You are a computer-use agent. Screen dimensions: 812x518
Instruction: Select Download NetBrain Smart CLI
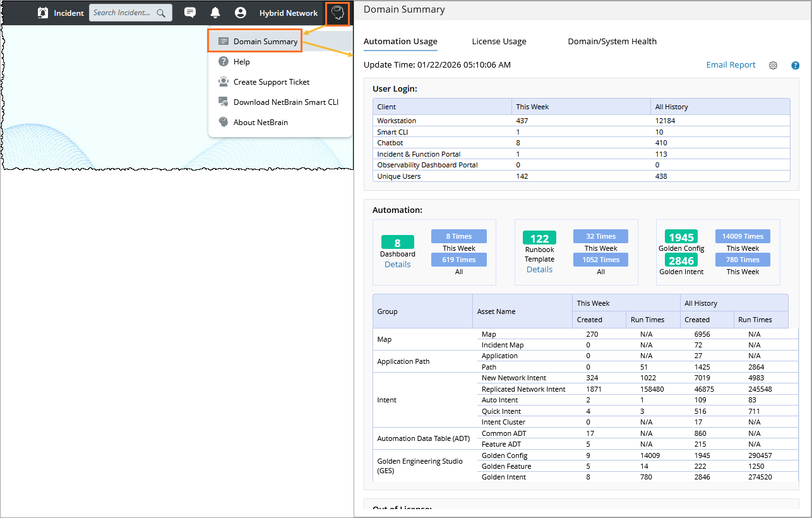coord(285,102)
